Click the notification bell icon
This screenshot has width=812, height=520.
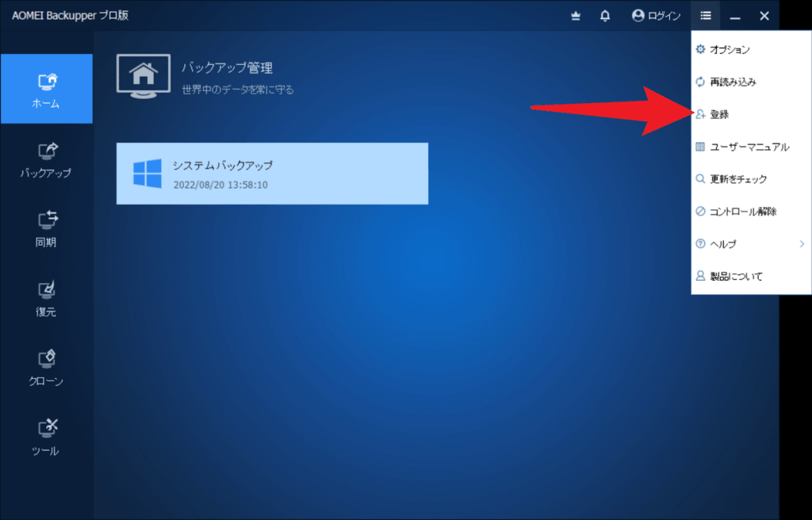coord(605,16)
